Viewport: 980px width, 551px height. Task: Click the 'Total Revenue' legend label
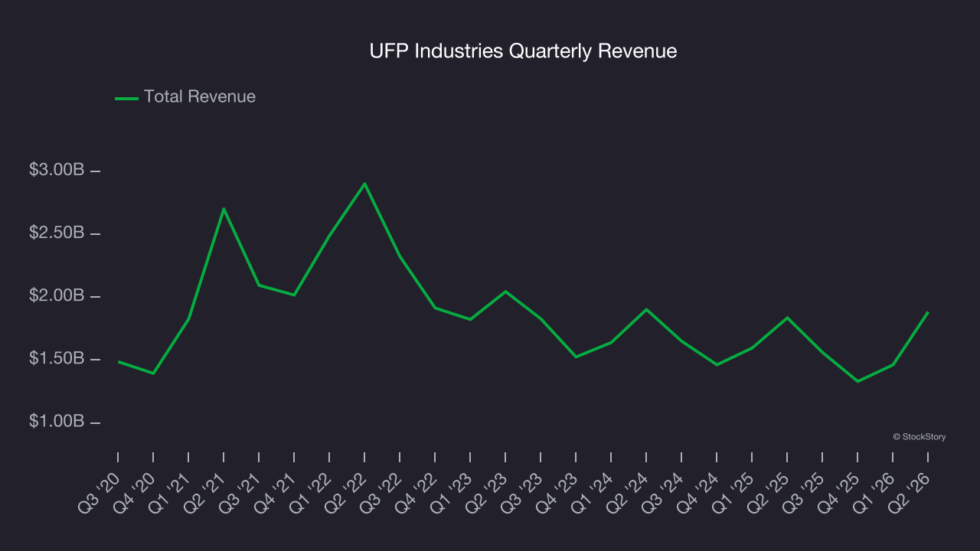pyautogui.click(x=200, y=96)
